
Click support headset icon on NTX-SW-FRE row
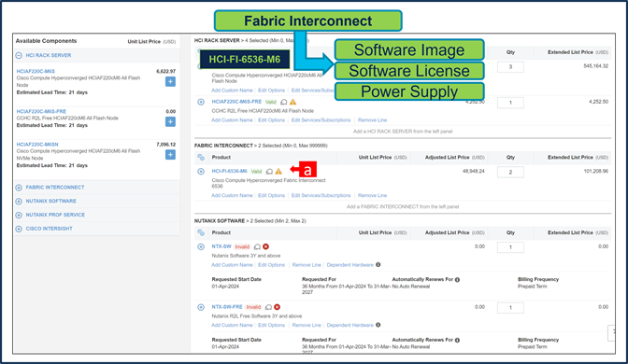tap(268, 308)
